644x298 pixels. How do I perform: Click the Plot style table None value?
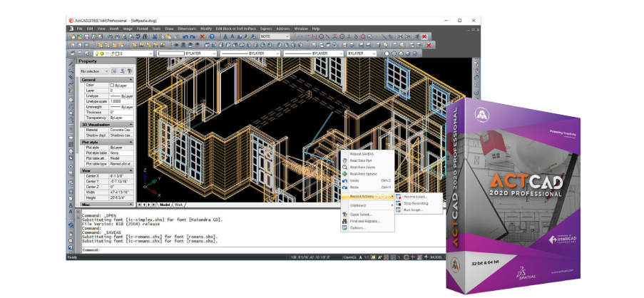pos(121,153)
